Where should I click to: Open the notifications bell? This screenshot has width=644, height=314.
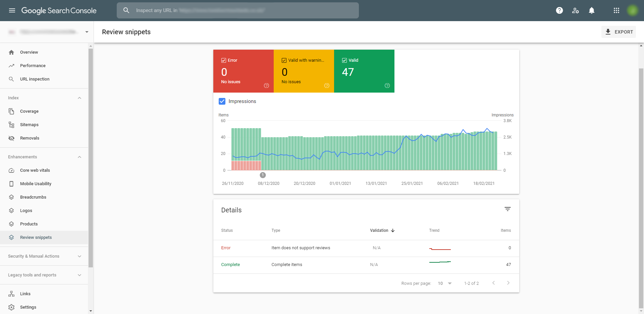(592, 10)
